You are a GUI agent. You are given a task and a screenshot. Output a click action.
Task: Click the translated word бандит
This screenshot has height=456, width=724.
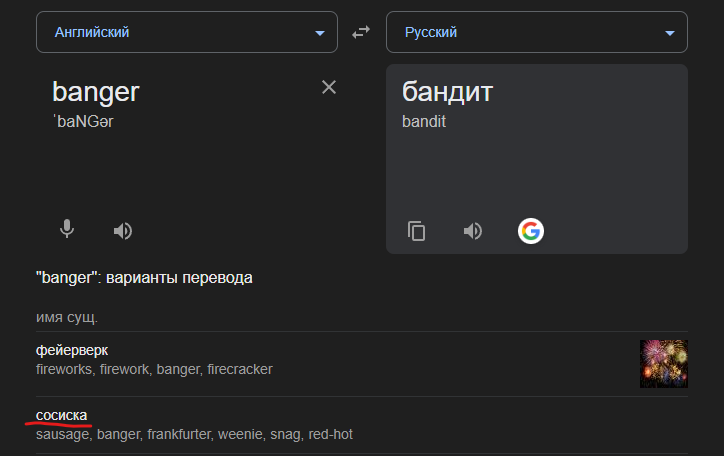click(x=448, y=92)
